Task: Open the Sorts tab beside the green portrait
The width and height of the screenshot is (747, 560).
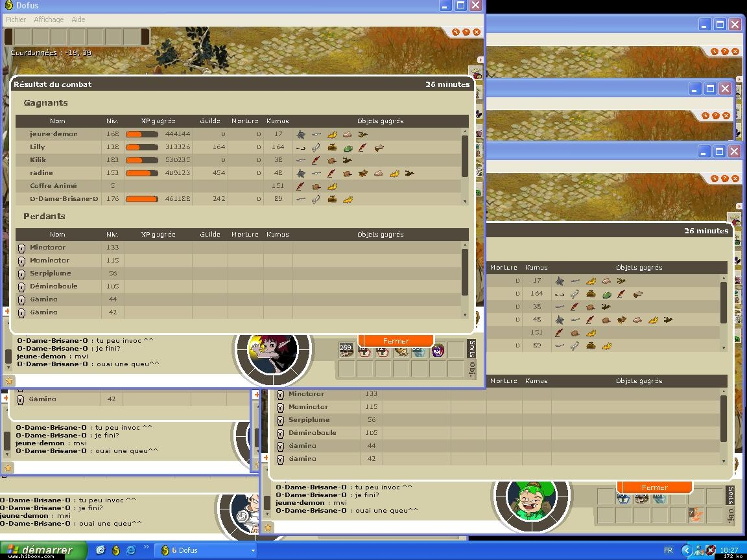Action: tap(730, 495)
